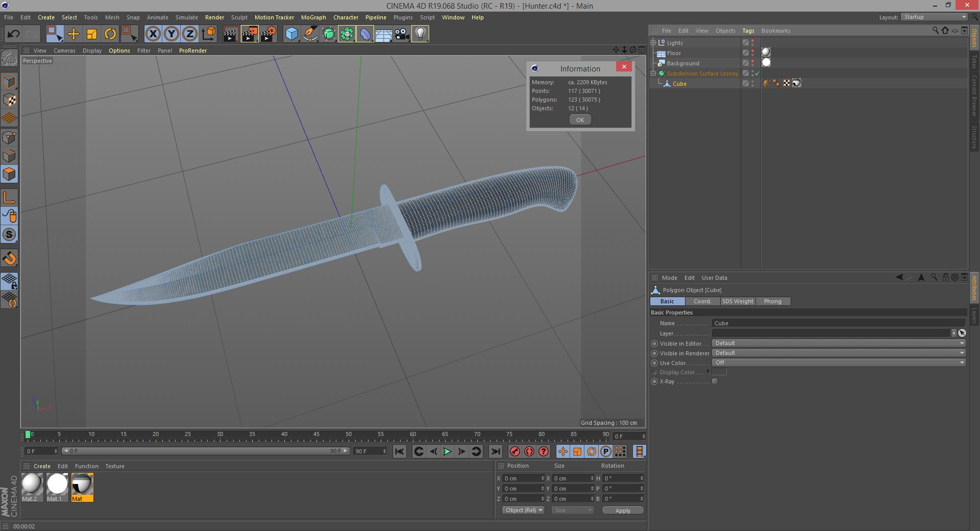Screen dimensions: 980x531
Task: Toggle Use Color animation radio
Action: click(654, 363)
